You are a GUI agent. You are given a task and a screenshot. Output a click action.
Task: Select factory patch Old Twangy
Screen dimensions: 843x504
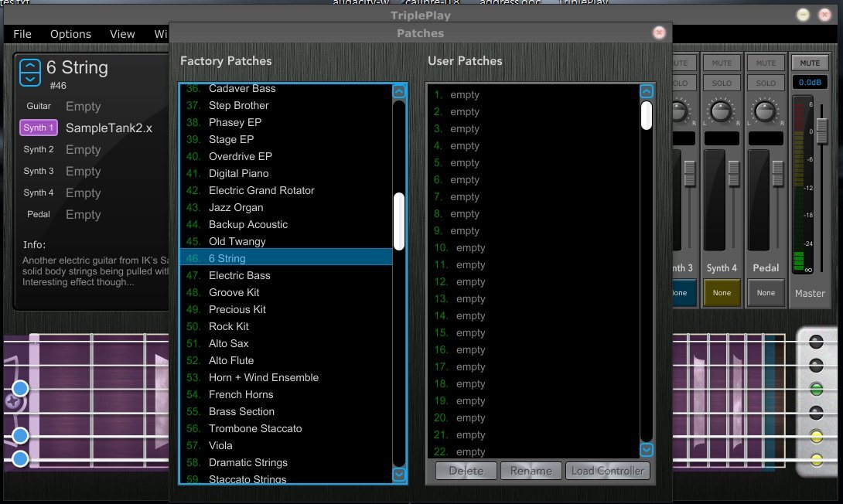pos(286,242)
